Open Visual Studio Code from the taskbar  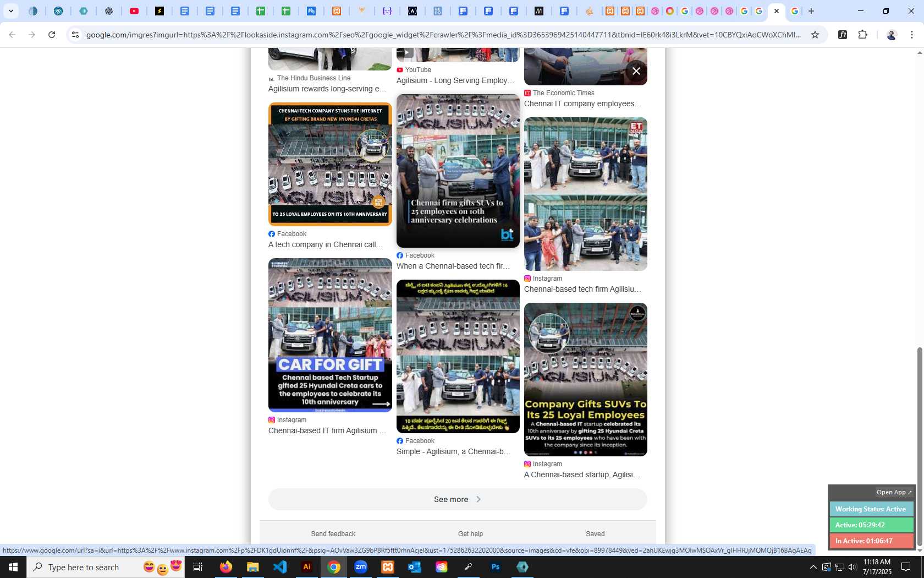(x=280, y=567)
